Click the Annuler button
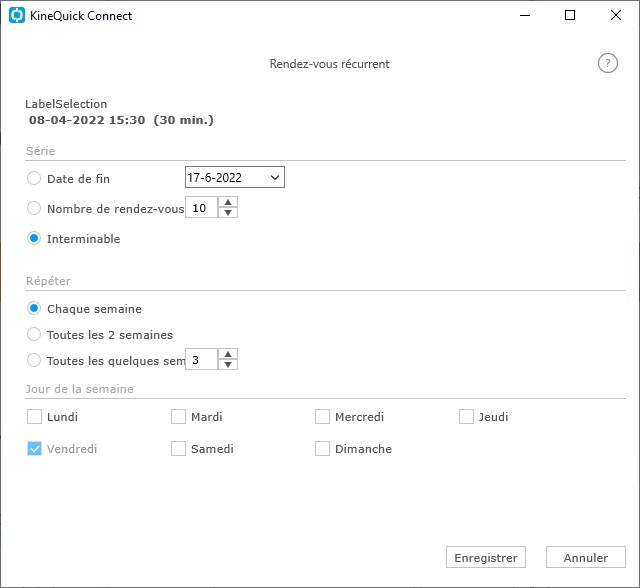Viewport: 640px width, 588px height. [x=586, y=557]
